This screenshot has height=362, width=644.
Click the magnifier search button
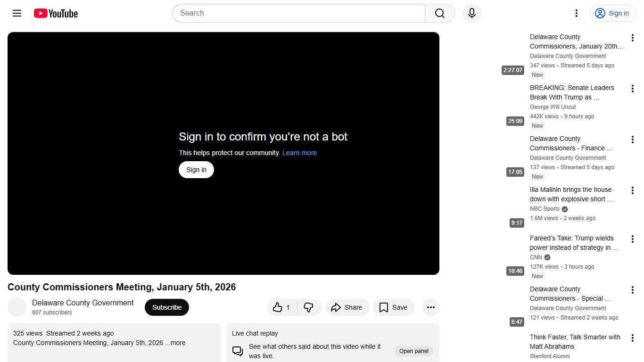[439, 13]
